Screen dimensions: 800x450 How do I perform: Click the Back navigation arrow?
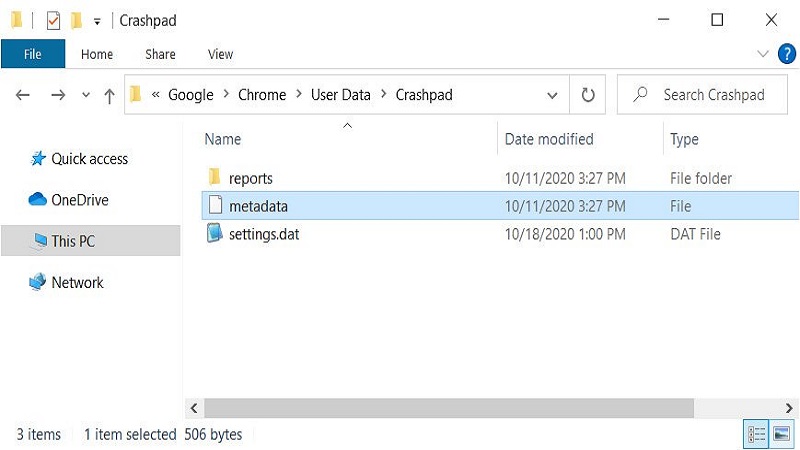(23, 95)
